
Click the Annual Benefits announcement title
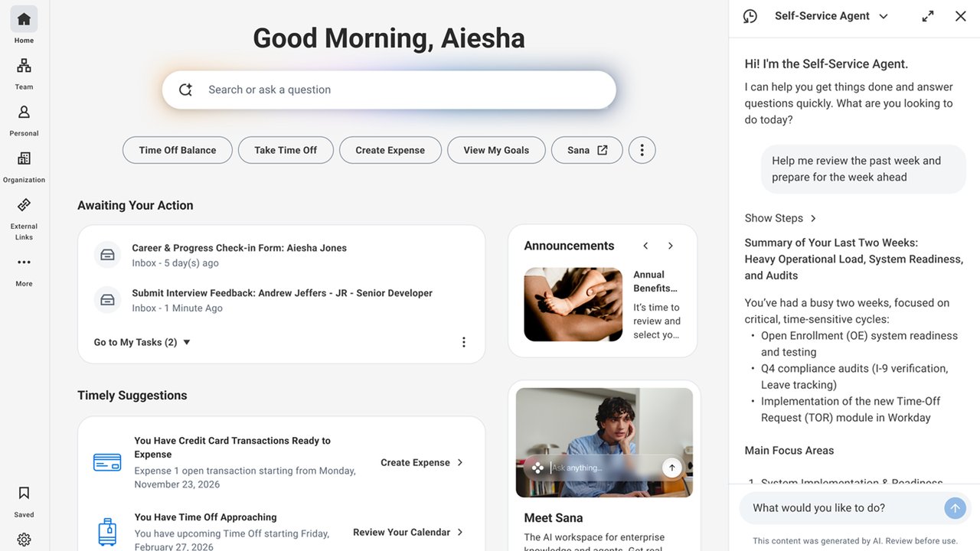(656, 282)
